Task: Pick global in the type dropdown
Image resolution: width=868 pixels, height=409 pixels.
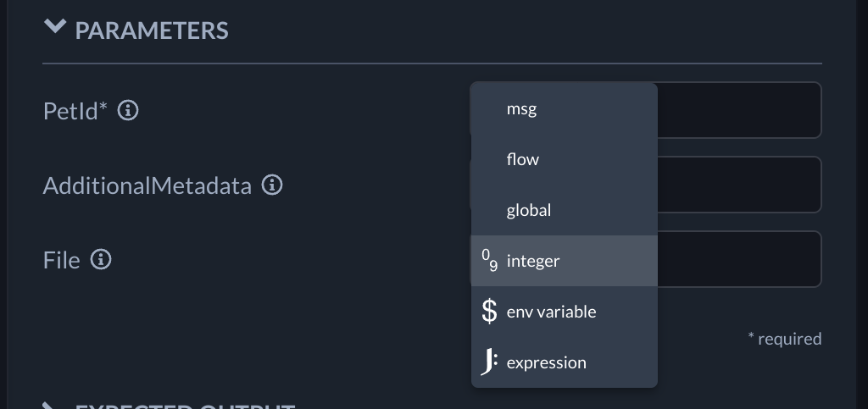Action: pos(528,210)
